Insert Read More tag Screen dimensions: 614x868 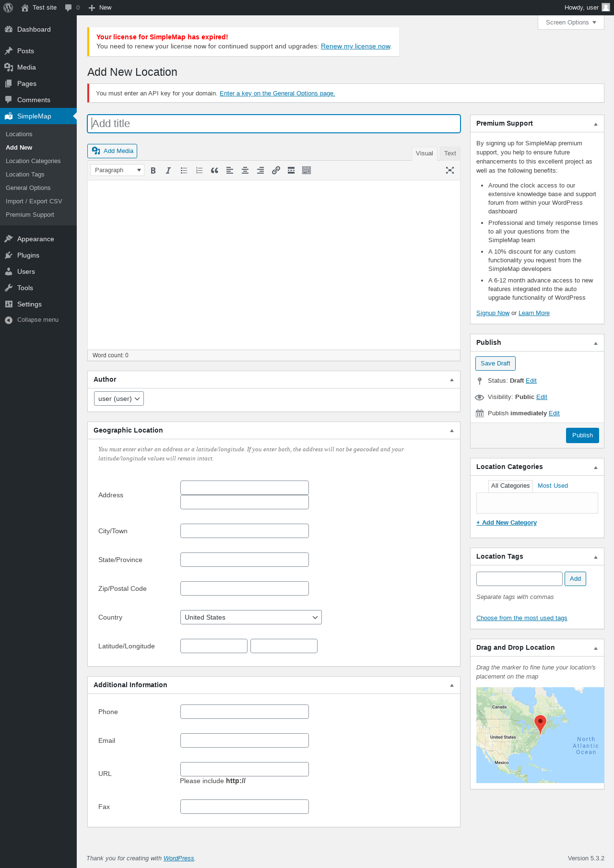tap(291, 170)
